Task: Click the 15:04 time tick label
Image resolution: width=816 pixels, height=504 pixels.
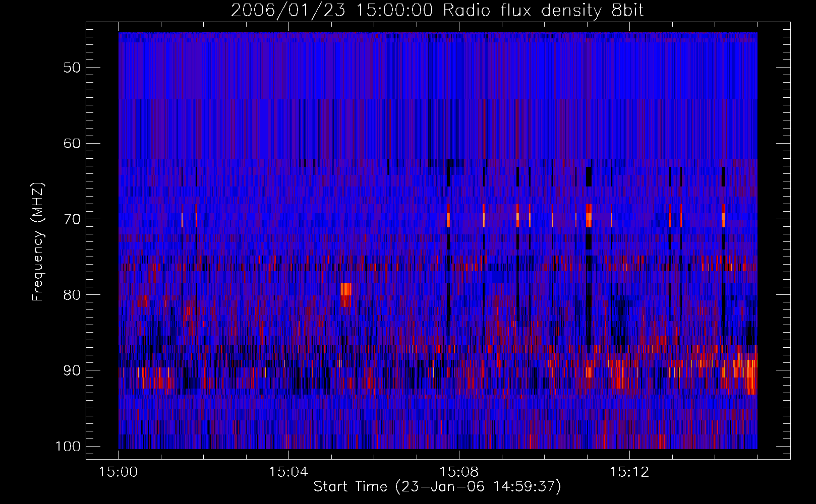Action: 288,472
